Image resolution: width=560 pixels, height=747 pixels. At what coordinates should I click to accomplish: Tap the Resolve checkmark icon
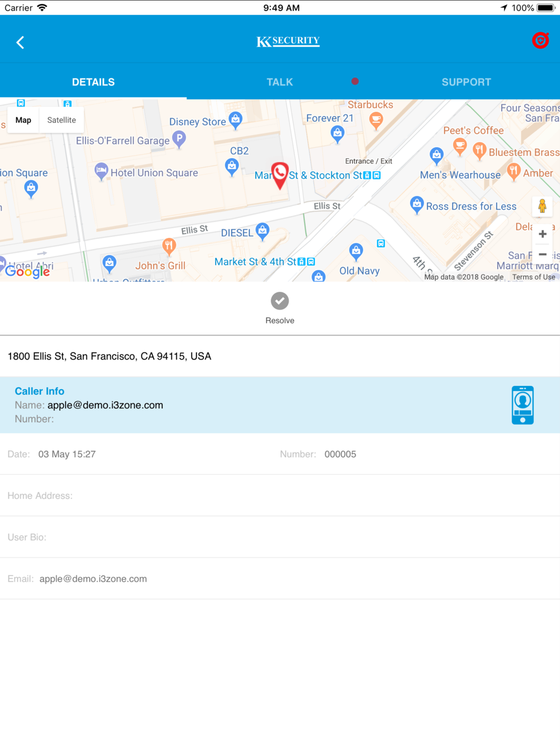coord(280,301)
